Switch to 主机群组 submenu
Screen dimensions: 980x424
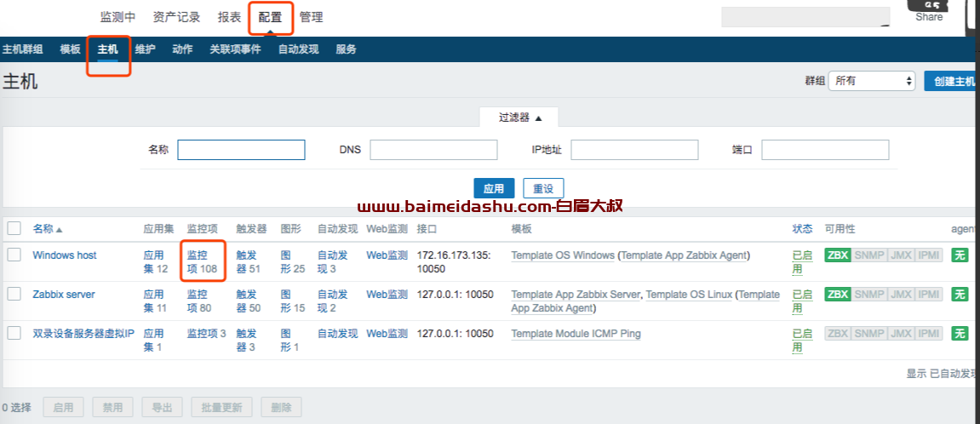[x=22, y=49]
